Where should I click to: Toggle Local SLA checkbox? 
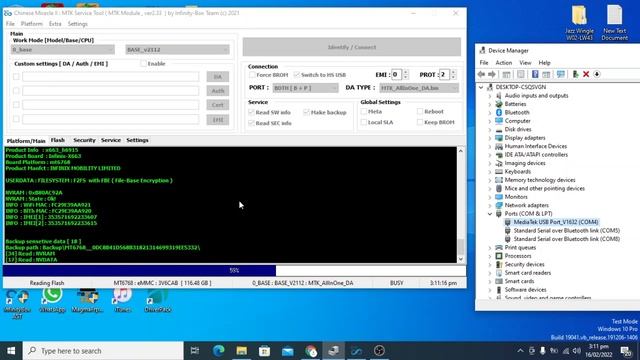pos(364,122)
